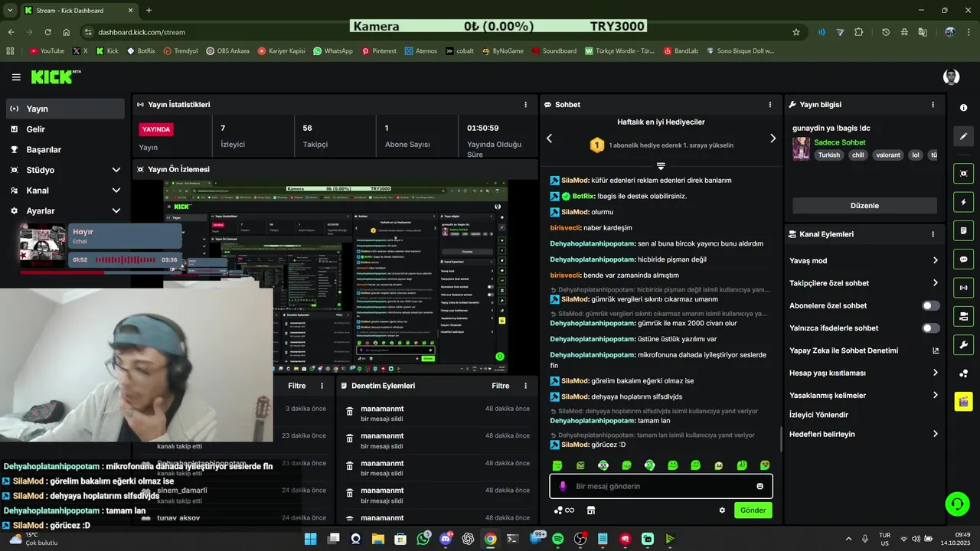Click the pencil edit icon in right rail
The image size is (980, 551).
coord(964,136)
